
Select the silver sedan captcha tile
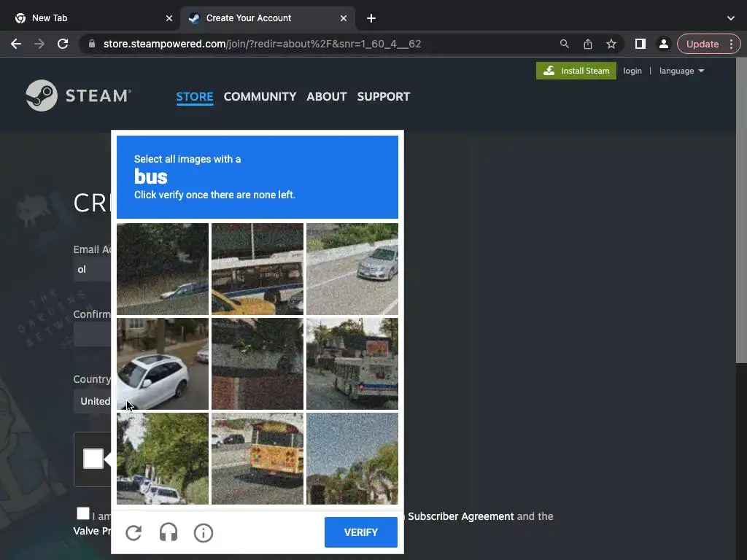tap(352, 269)
